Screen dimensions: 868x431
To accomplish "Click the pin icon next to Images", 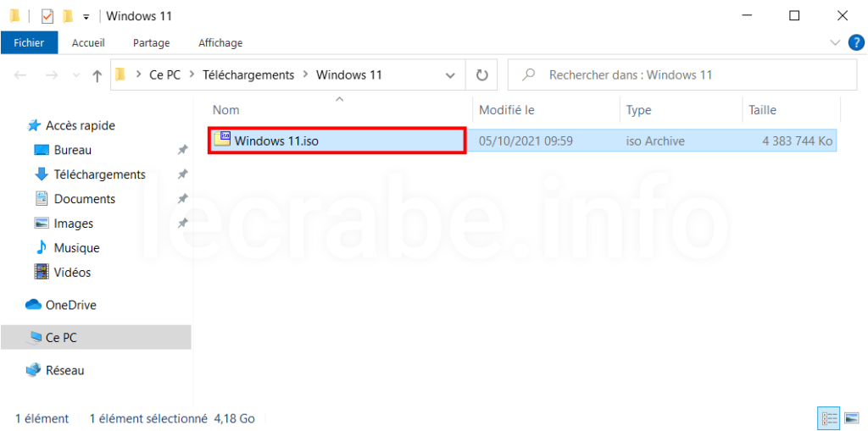I will [x=182, y=224].
